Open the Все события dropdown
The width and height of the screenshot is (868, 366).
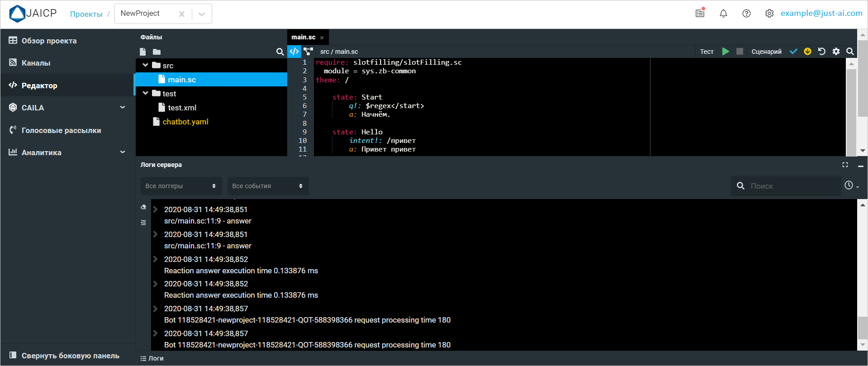pyautogui.click(x=268, y=186)
